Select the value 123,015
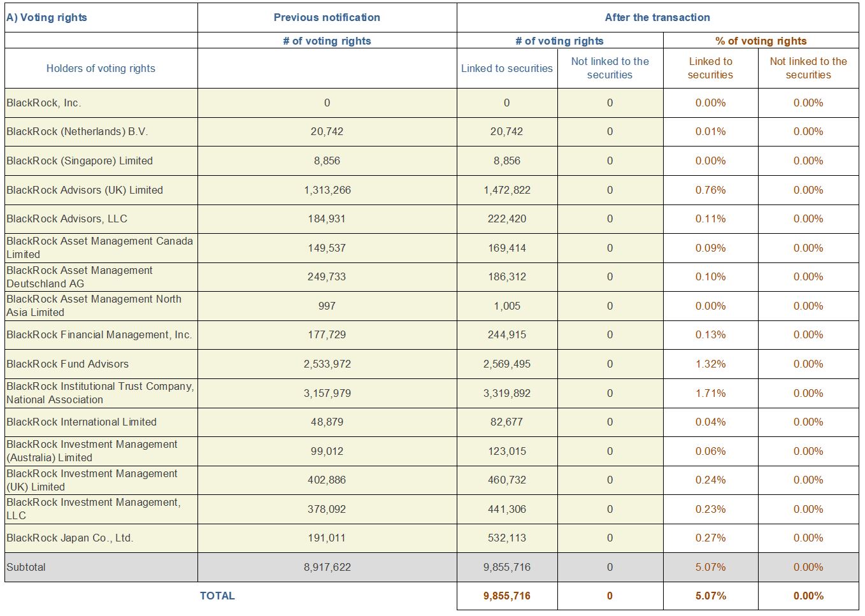 pyautogui.click(x=507, y=451)
